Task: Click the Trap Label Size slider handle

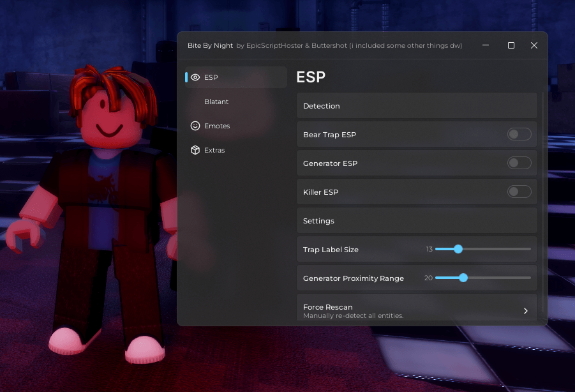Action: [458, 249]
